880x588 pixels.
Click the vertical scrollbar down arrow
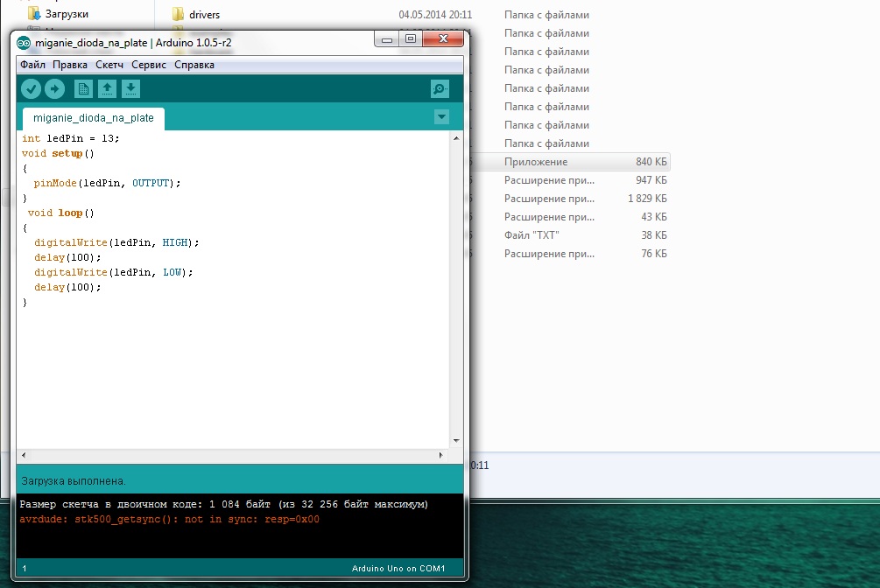(x=456, y=439)
